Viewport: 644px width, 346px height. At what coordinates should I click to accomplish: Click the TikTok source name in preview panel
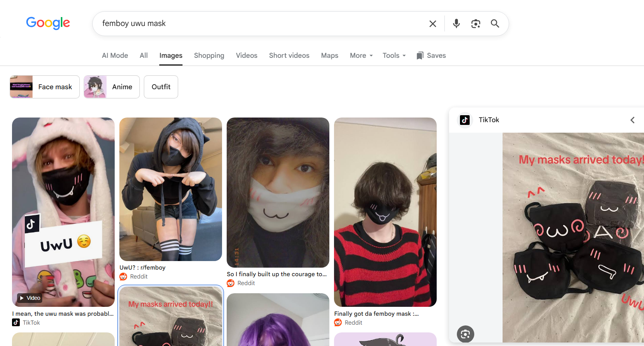[489, 120]
